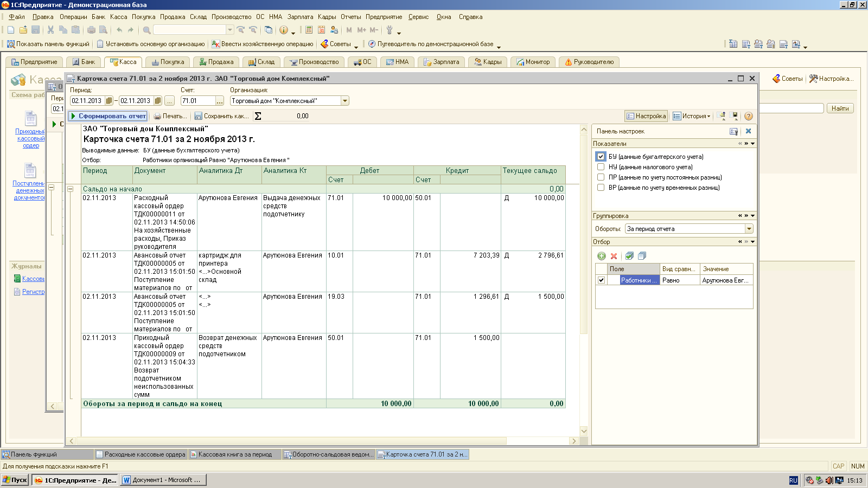Switch to Кассовая книга за период window
The width and height of the screenshot is (868, 488).
pos(234,454)
